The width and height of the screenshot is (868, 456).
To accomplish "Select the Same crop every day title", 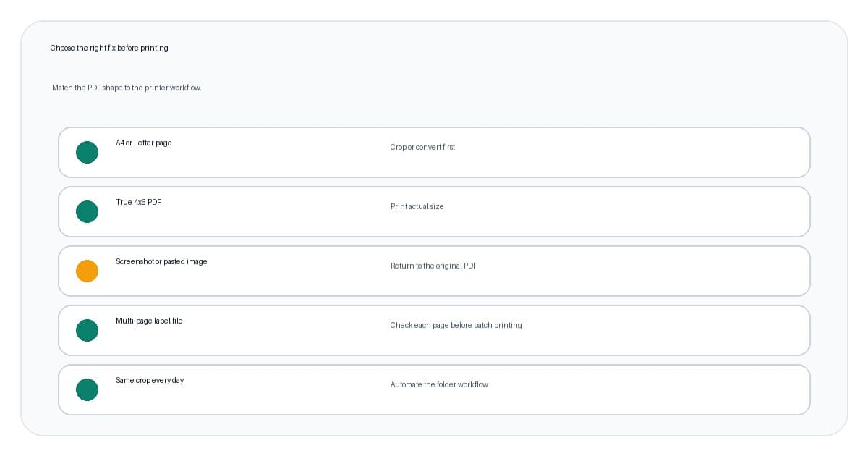I will tap(150, 380).
